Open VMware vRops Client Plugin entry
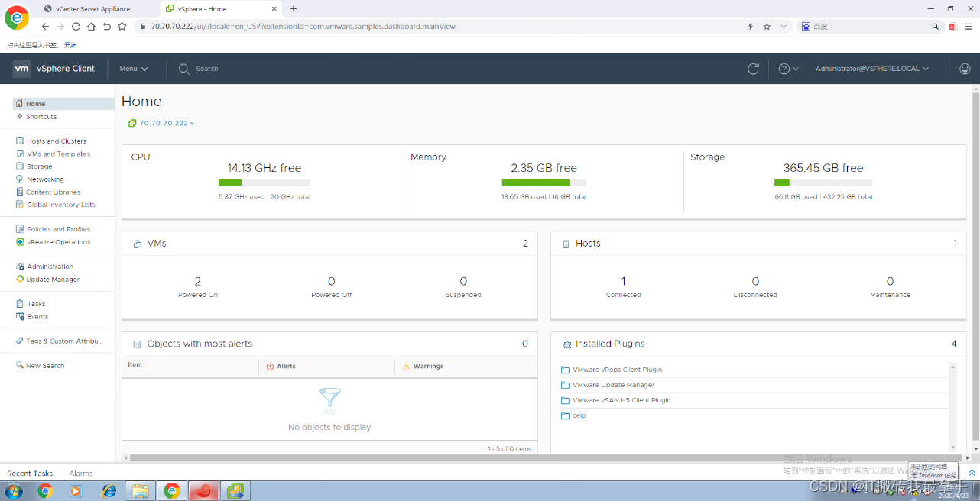 pos(617,370)
